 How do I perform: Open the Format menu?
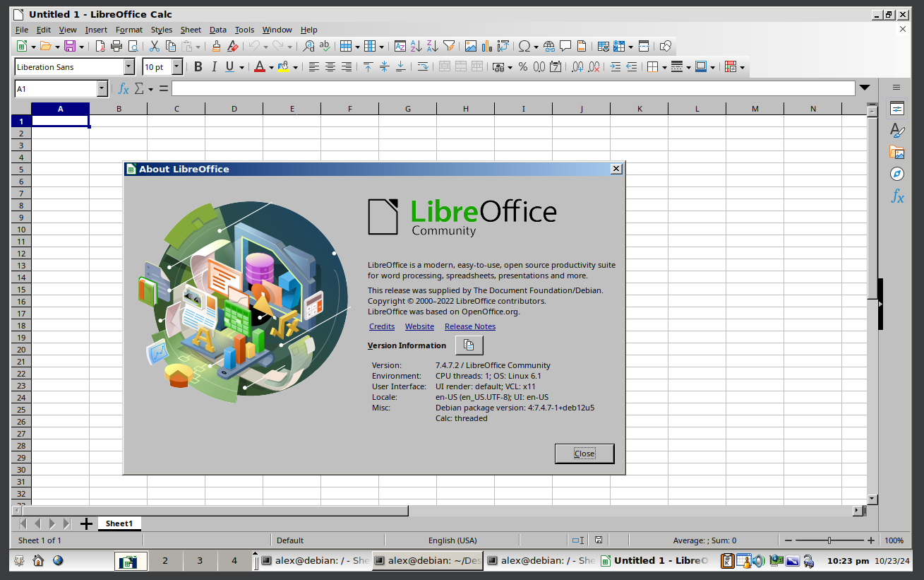click(x=128, y=30)
